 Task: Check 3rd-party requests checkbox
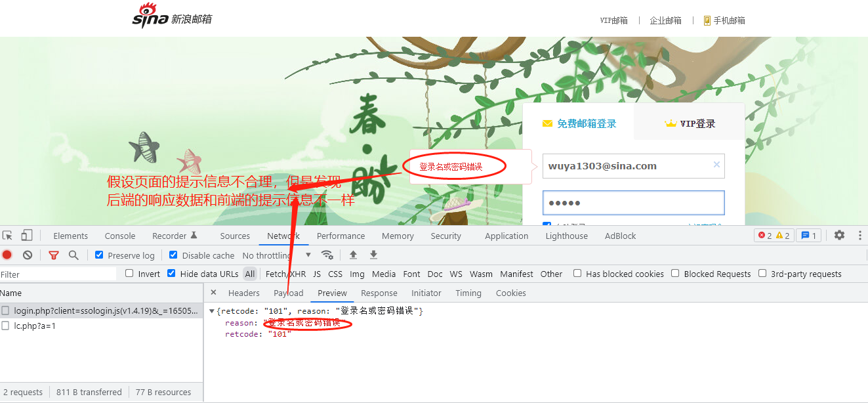coord(762,273)
